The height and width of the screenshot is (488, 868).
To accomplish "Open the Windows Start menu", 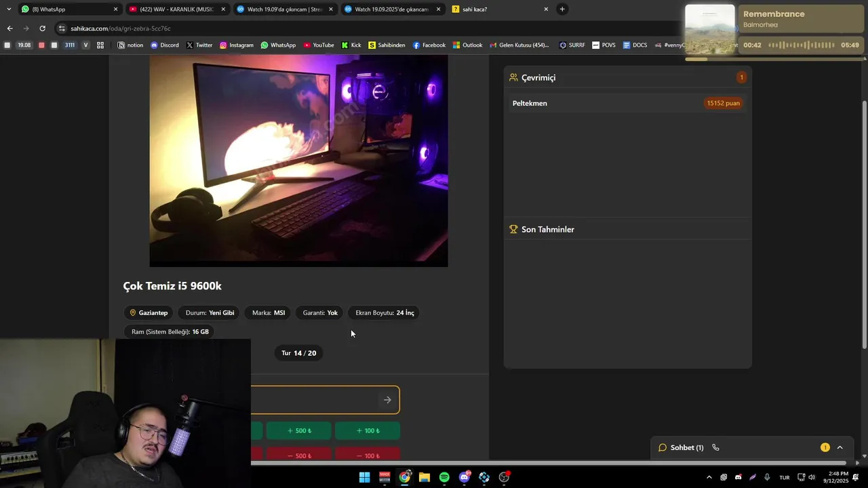I will coord(364,477).
